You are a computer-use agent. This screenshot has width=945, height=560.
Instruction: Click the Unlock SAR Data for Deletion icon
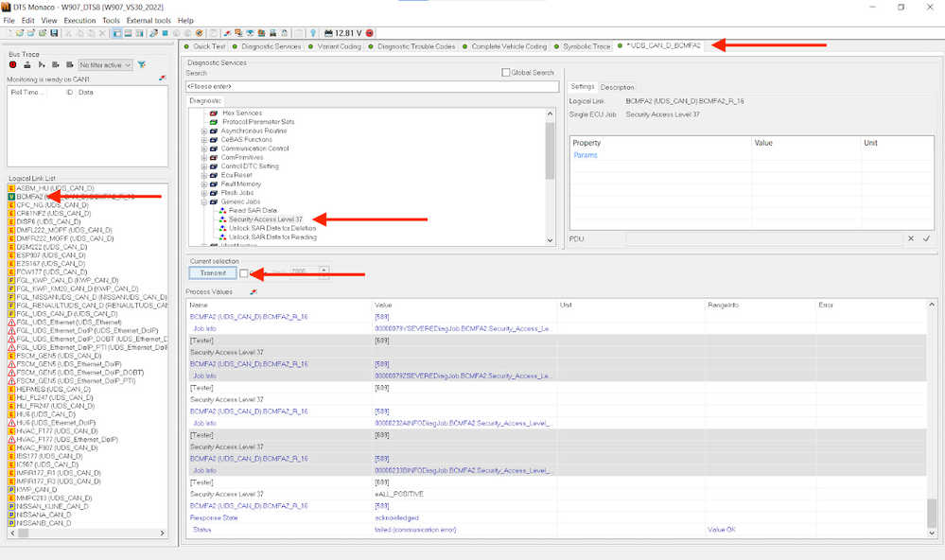click(x=222, y=229)
